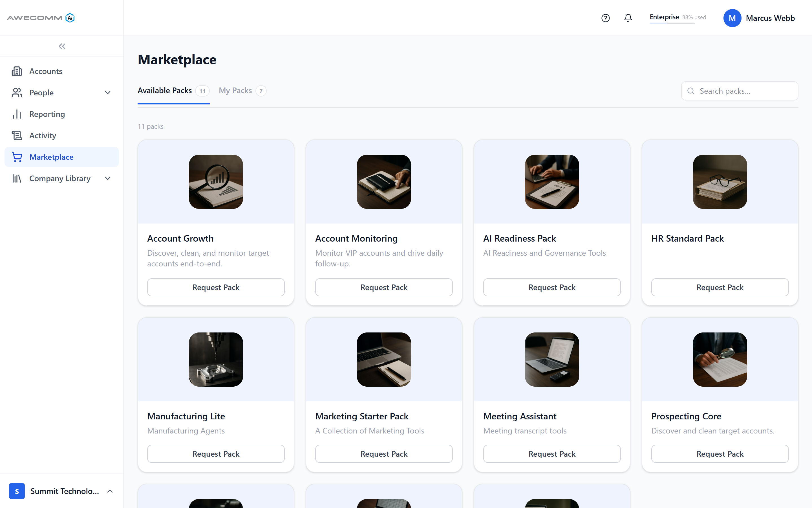Viewport: 812px width, 508px height.
Task: Click 'Meeting transcript tools' description
Action: [x=525, y=431]
